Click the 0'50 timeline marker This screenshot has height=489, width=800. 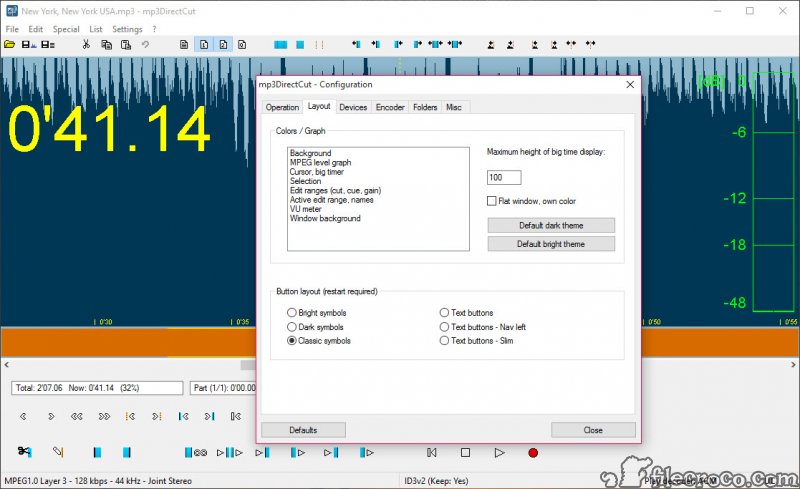(653, 322)
